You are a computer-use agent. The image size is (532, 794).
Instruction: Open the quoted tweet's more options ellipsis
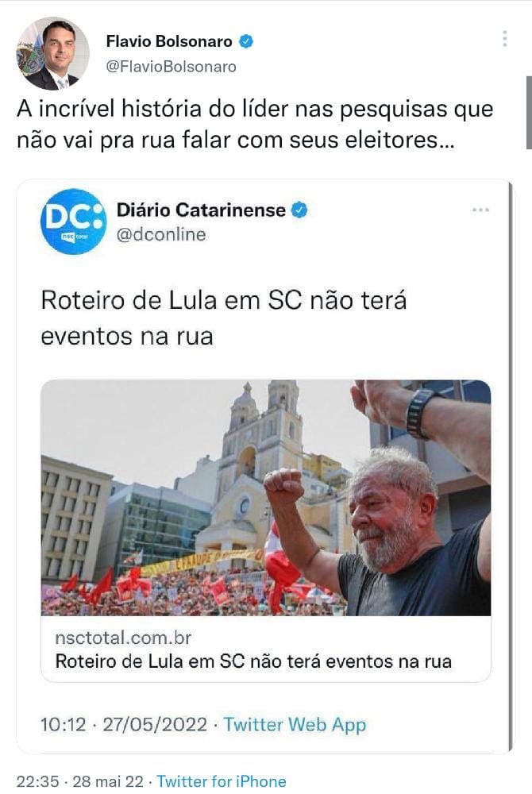click(480, 210)
